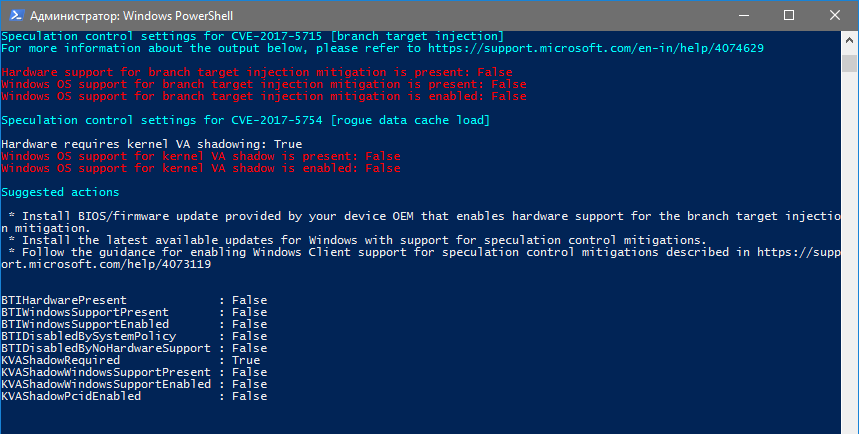The width and height of the screenshot is (859, 434).
Task: Minimize the PowerShell window
Action: coord(743,14)
